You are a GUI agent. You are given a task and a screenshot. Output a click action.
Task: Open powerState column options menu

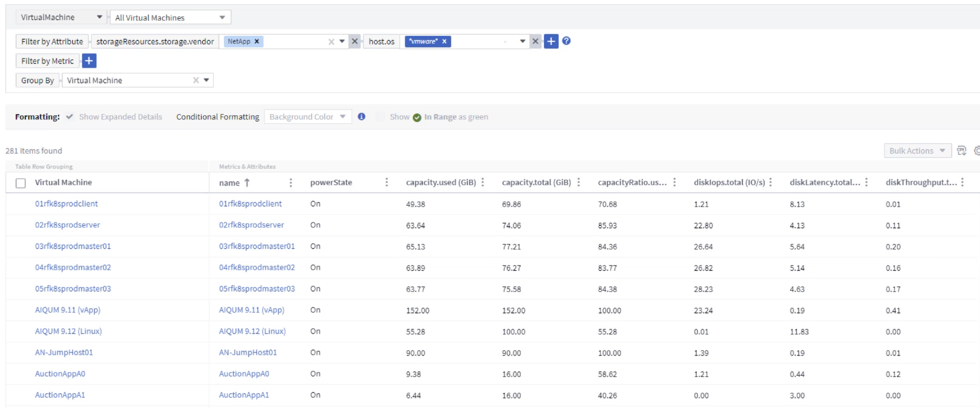pos(387,182)
